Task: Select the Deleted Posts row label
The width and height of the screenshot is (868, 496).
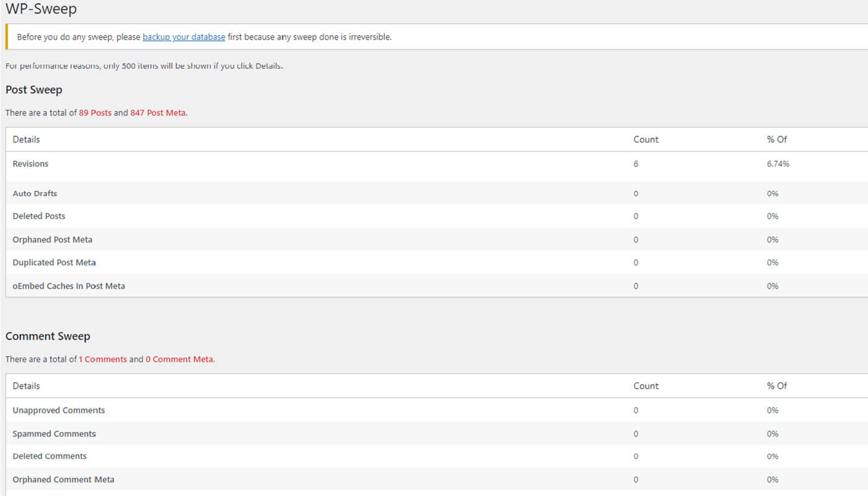Action: coord(38,216)
